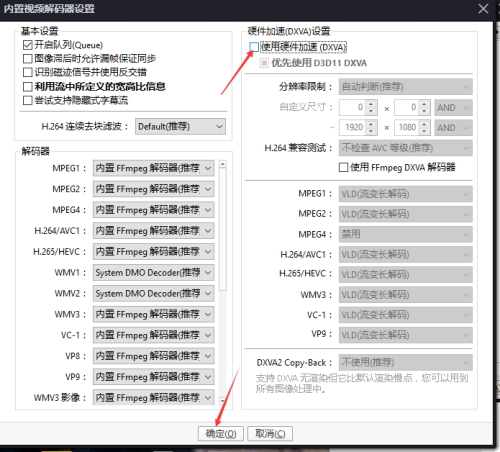500x452 pixels.
Task: Click the 确定(O) button
Action: coord(221,433)
